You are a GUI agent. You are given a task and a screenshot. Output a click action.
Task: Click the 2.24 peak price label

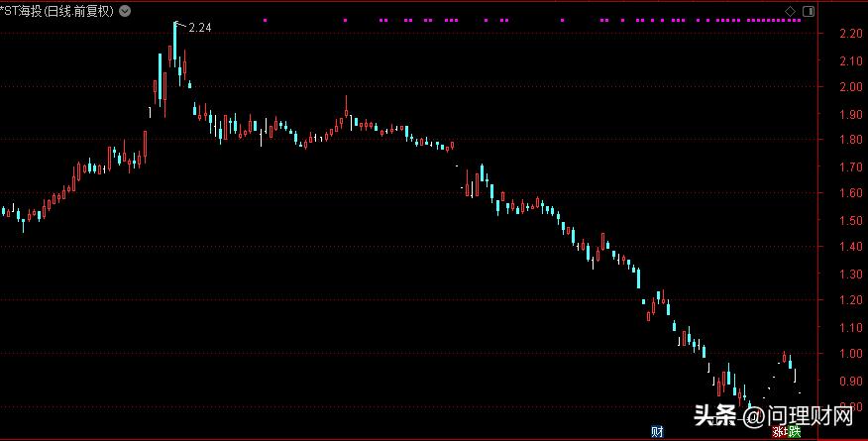[200, 27]
